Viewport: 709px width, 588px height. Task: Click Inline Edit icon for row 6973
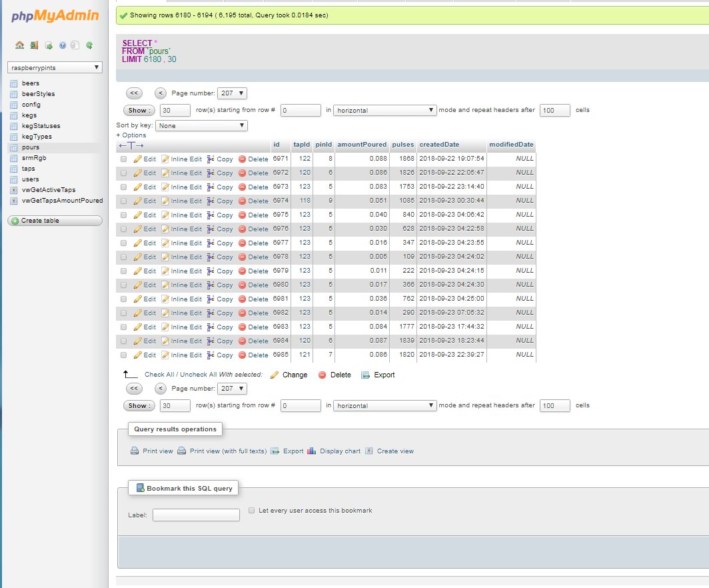(165, 187)
